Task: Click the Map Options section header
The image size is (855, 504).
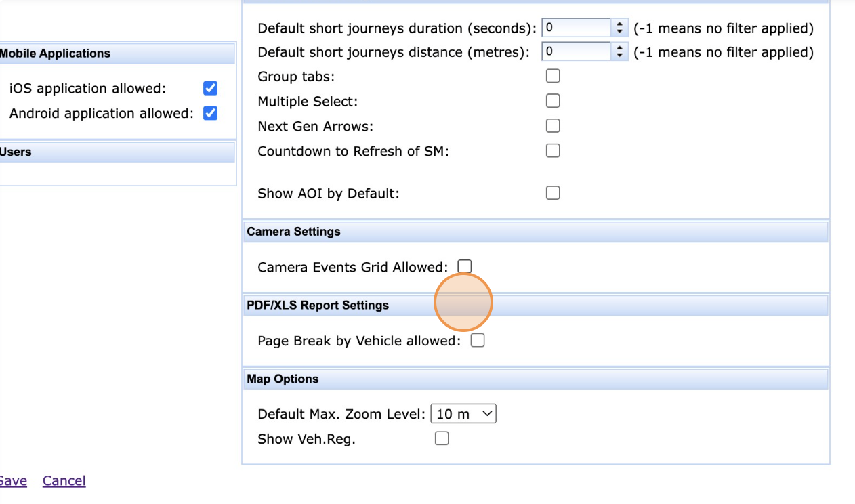Action: coord(283,379)
